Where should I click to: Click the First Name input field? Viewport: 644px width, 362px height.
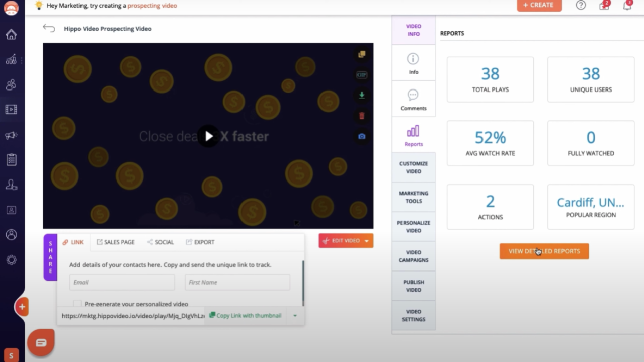(237, 282)
